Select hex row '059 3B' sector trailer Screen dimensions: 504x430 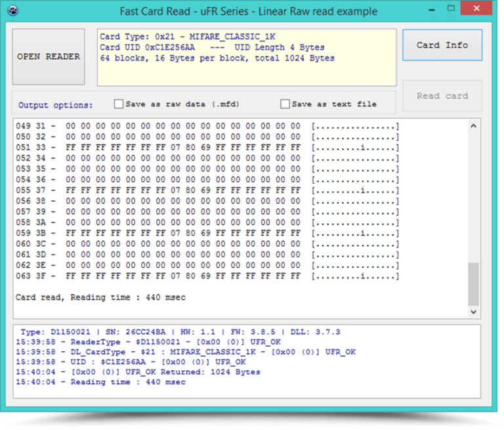click(207, 233)
